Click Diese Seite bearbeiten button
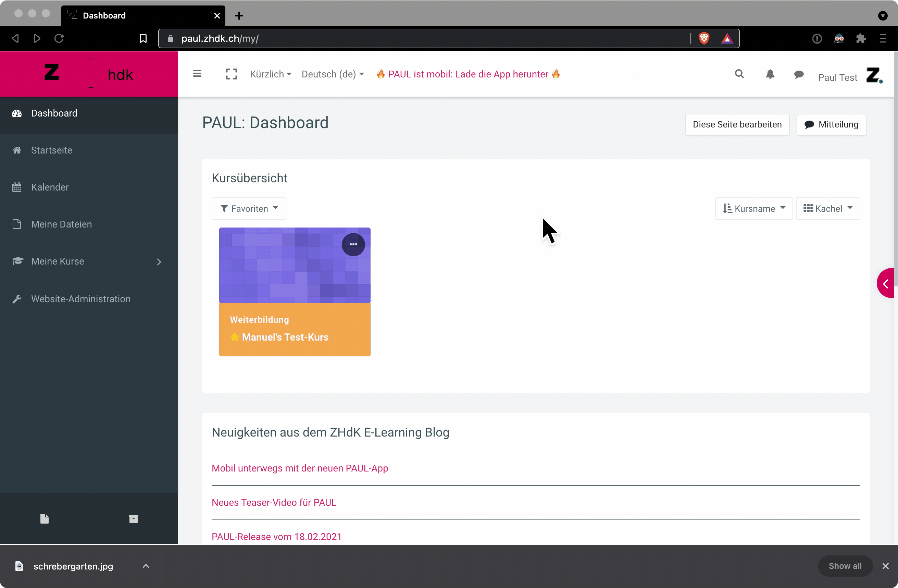The image size is (898, 588). click(x=737, y=124)
